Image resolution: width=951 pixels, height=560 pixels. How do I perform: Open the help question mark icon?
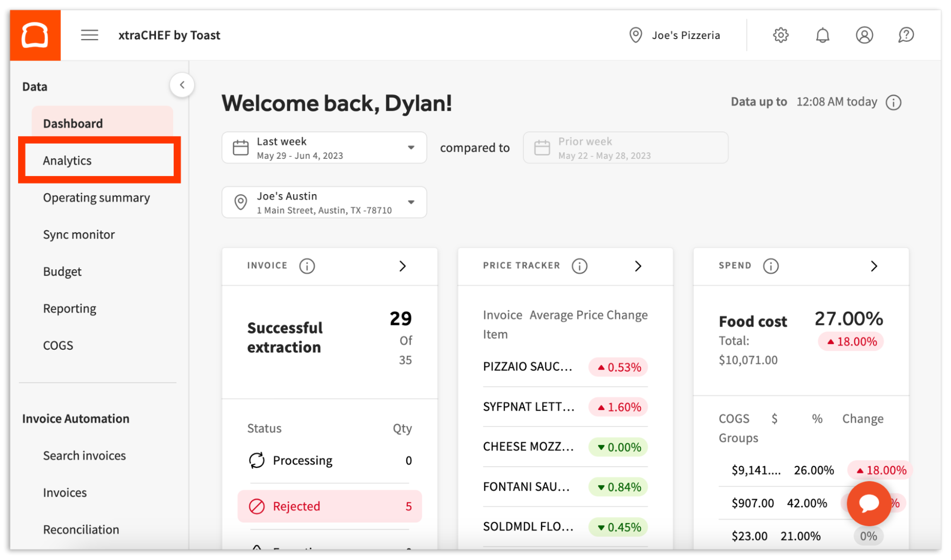(x=906, y=35)
